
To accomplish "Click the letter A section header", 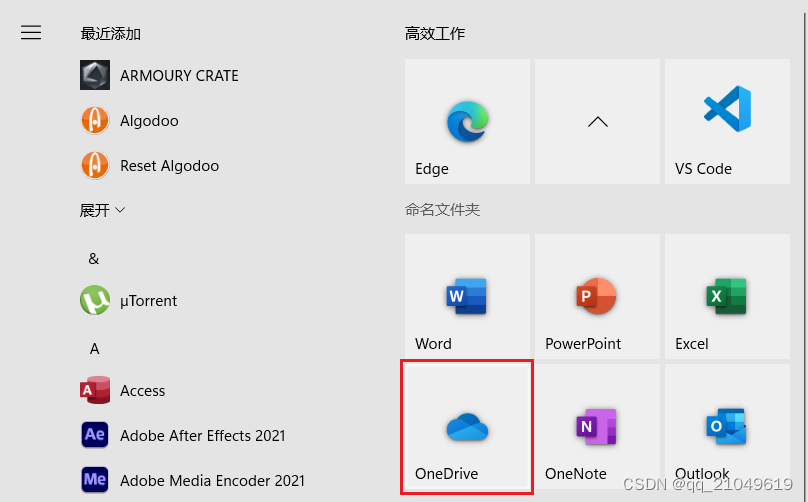I will (94, 349).
